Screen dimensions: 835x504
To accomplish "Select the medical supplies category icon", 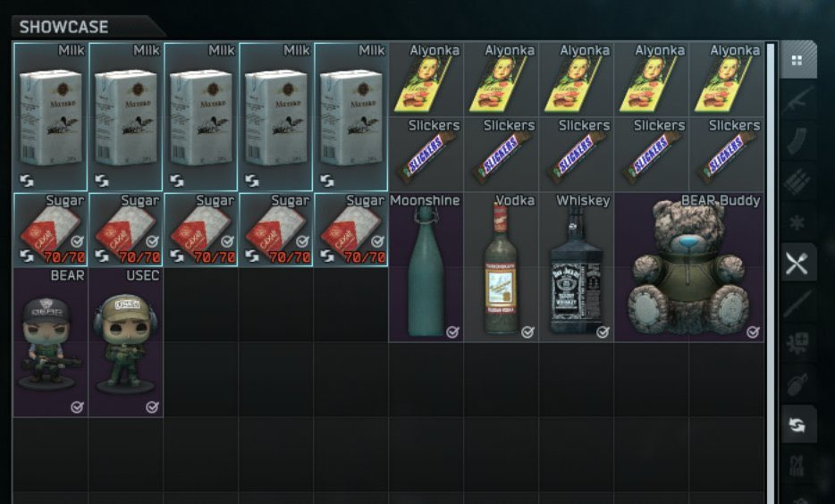I will pos(797,343).
